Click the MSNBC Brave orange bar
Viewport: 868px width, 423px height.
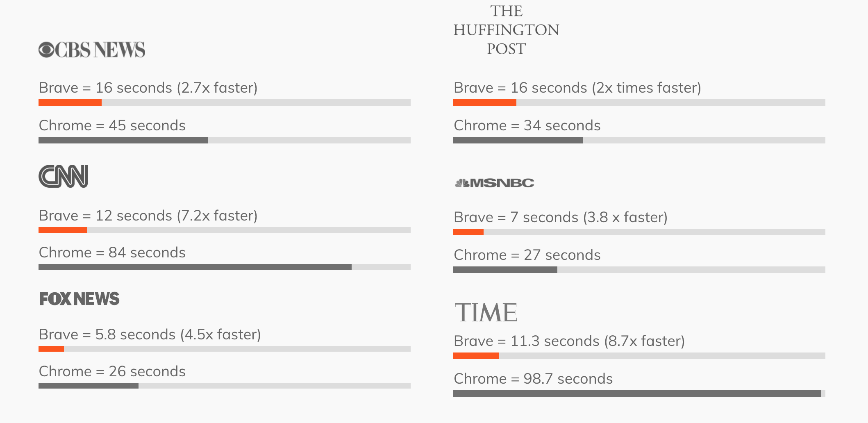click(x=468, y=232)
